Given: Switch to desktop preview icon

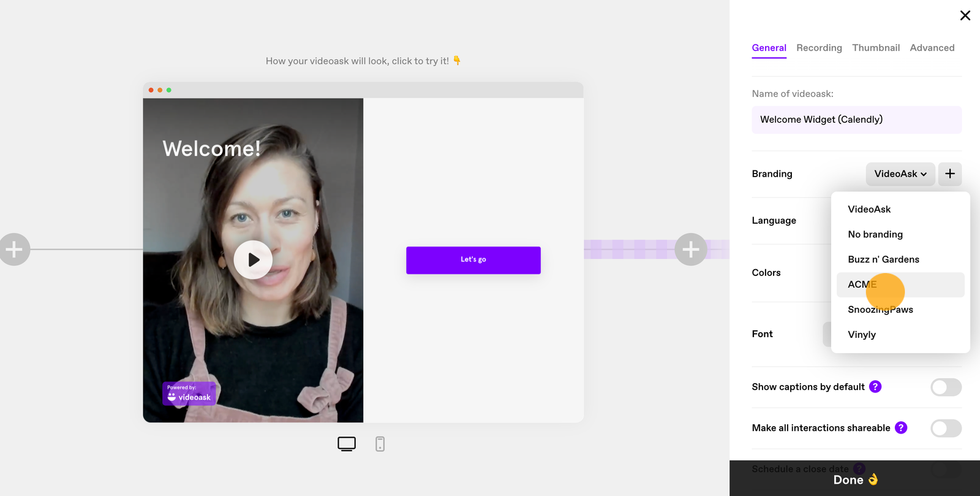Looking at the screenshot, I should [x=347, y=444].
